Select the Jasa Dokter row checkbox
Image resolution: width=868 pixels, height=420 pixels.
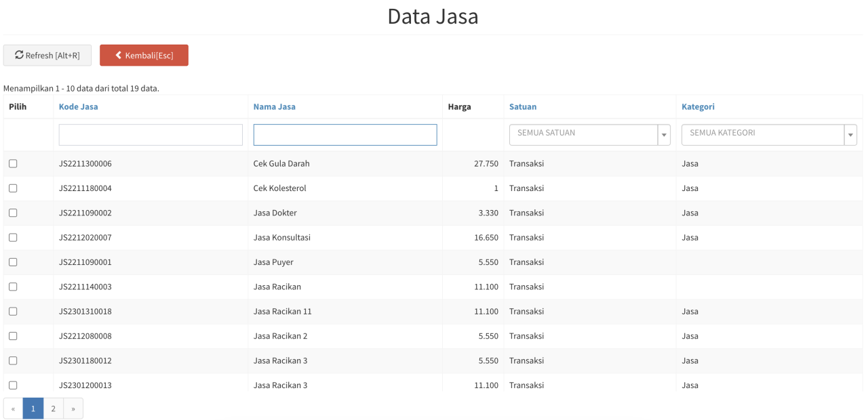point(13,213)
